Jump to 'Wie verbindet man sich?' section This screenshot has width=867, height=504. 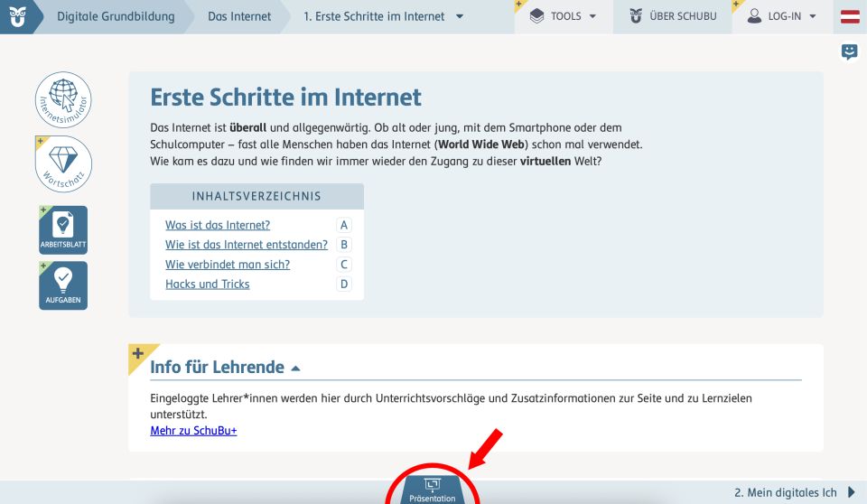[228, 265]
